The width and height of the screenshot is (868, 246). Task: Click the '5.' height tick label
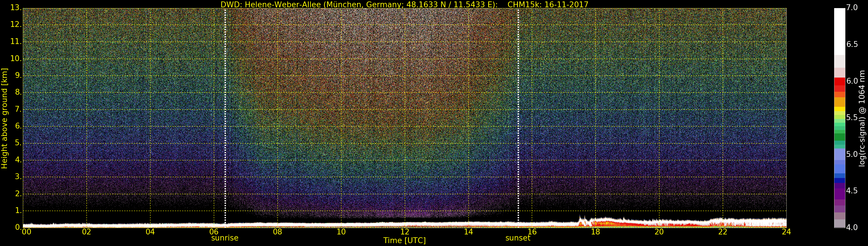[x=18, y=143]
